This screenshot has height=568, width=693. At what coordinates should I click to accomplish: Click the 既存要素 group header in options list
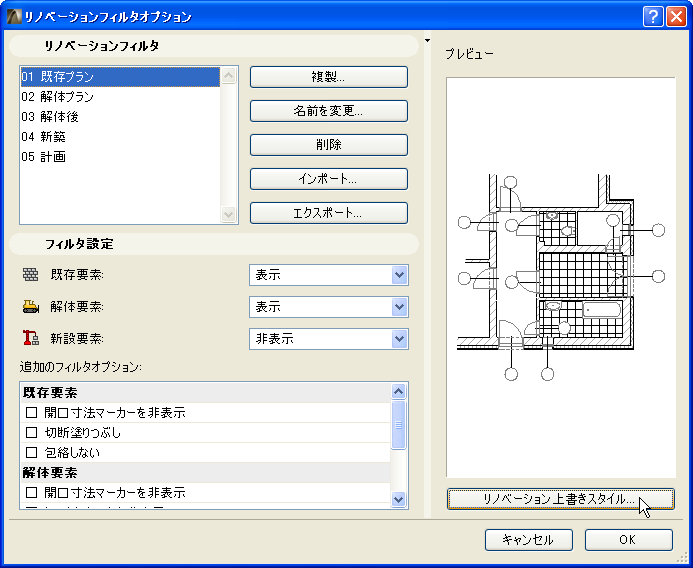[x=206, y=393]
